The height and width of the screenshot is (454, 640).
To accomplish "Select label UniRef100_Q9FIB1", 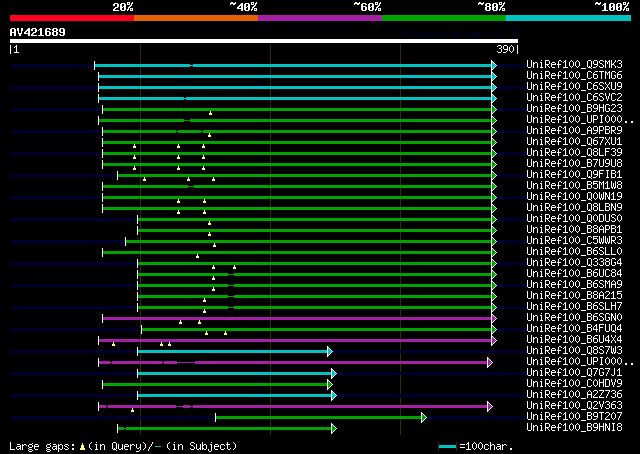I will click(x=574, y=174).
